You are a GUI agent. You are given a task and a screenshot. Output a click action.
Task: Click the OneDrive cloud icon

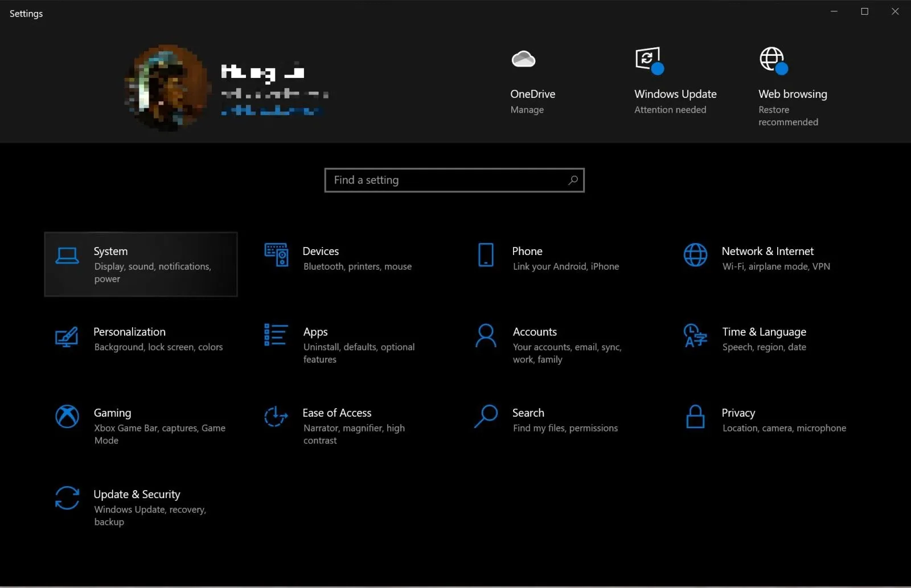pos(523,59)
